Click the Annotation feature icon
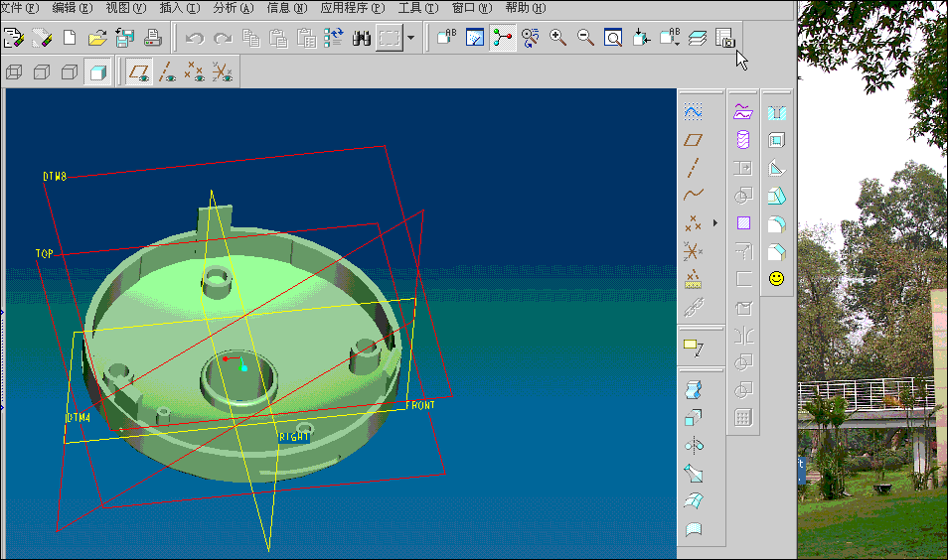The height and width of the screenshot is (560, 948). 693,348
